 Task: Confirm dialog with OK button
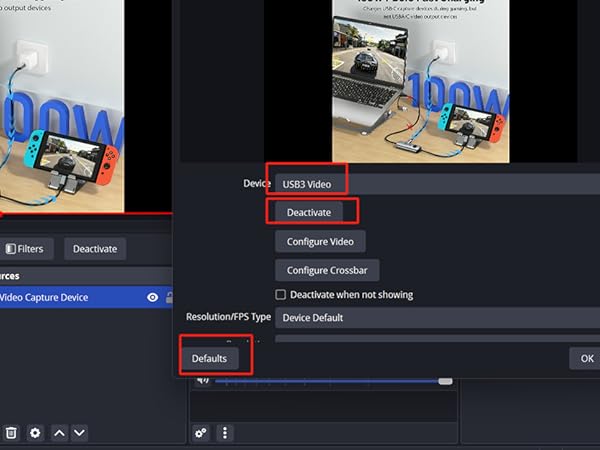coord(586,358)
